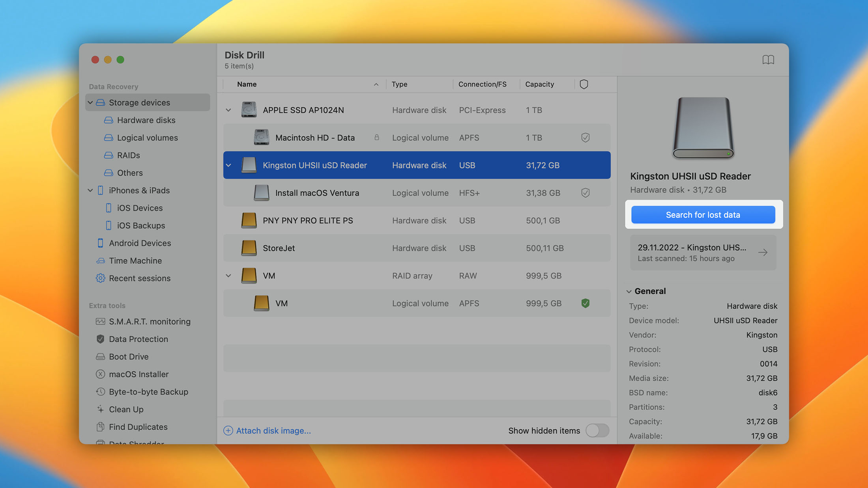Select the Find Duplicates tool

tap(138, 427)
